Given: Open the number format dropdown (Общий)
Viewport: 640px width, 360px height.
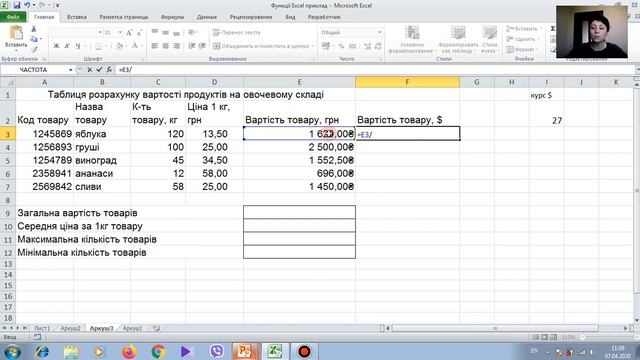Looking at the screenshot, I should [x=379, y=32].
